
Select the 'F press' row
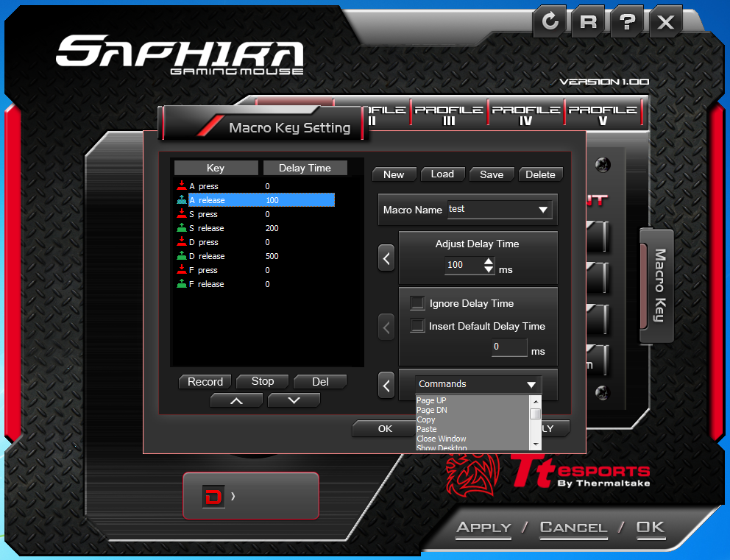(255, 270)
